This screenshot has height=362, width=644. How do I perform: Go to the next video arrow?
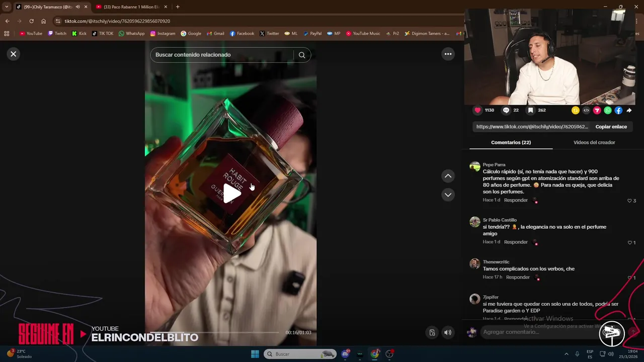click(x=448, y=195)
